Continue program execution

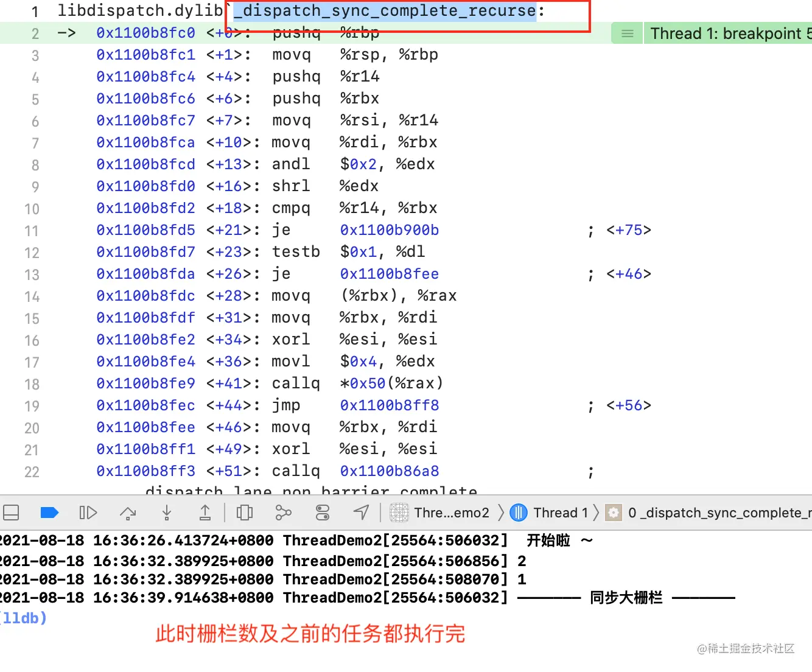(88, 513)
